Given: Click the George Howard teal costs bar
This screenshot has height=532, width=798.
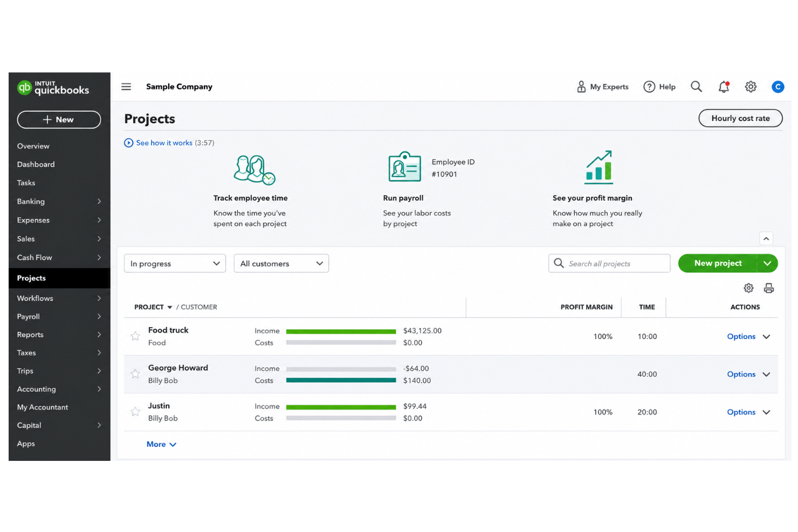Looking at the screenshot, I should tap(341, 381).
